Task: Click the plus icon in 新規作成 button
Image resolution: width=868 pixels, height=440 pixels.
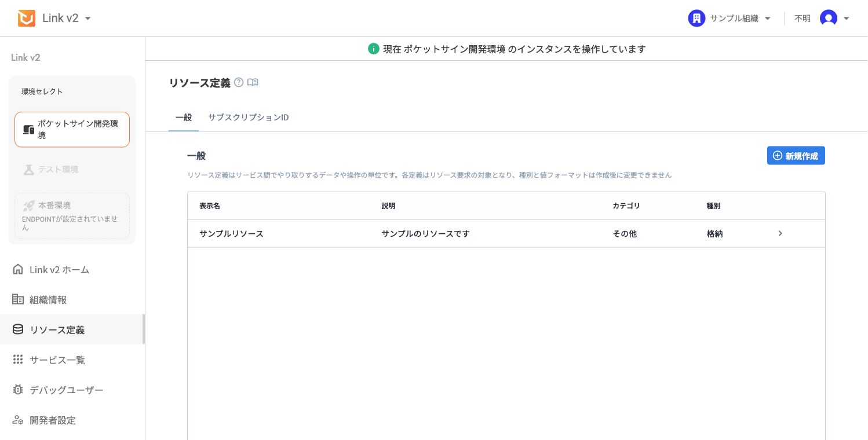Action: coord(778,156)
